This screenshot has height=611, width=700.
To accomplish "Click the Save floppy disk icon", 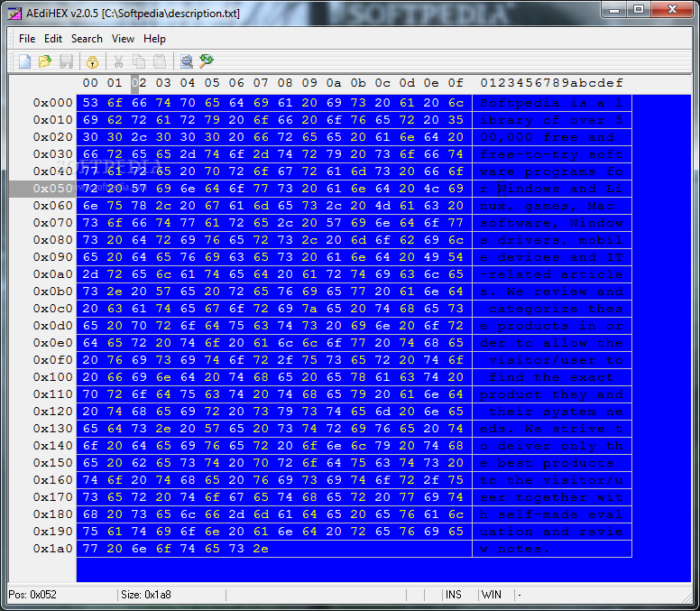I will coord(66,61).
